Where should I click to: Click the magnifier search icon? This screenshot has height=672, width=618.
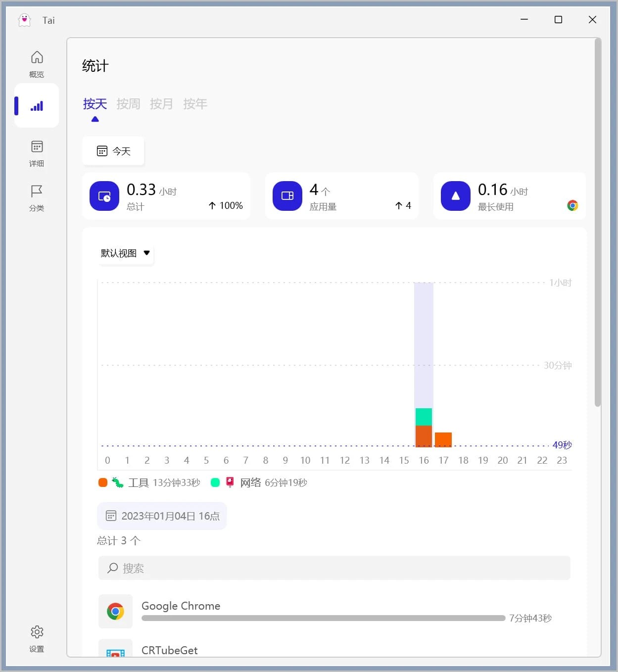pyautogui.click(x=113, y=568)
